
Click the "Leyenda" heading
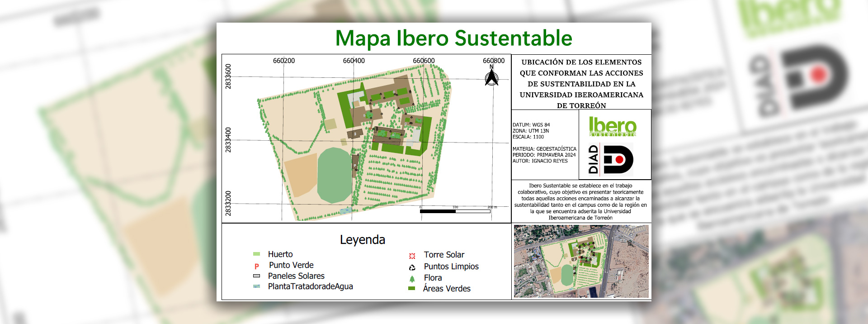pos(363,240)
